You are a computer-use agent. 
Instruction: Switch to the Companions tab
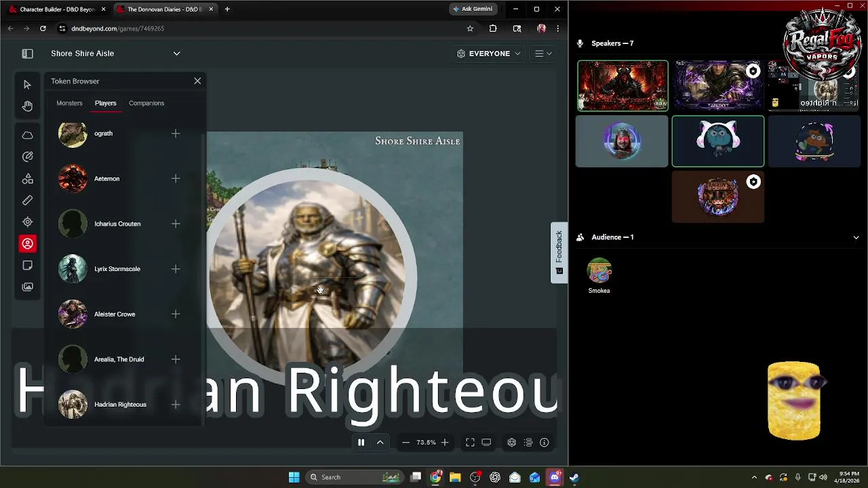(x=146, y=103)
